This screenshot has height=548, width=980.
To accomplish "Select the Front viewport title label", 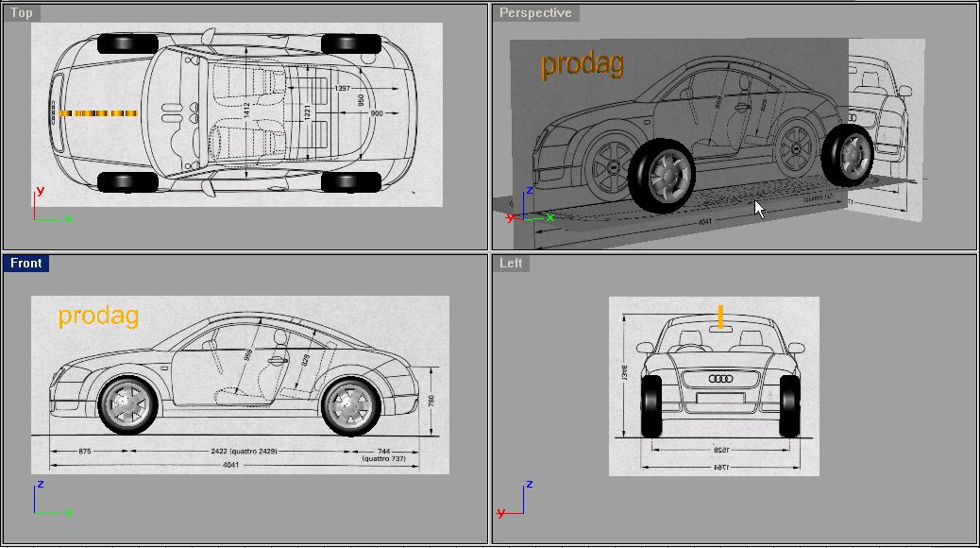I will [26, 264].
